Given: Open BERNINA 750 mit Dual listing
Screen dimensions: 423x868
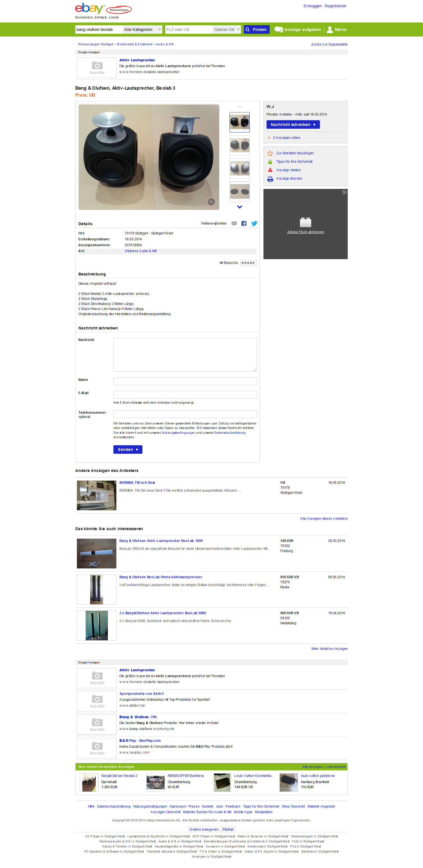Looking at the screenshot, I should pyautogui.click(x=137, y=483).
